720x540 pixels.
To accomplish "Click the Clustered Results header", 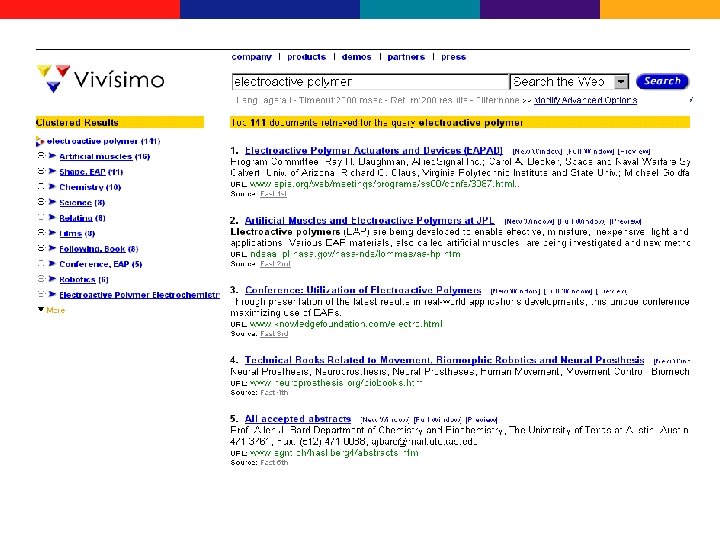I will click(120, 122).
